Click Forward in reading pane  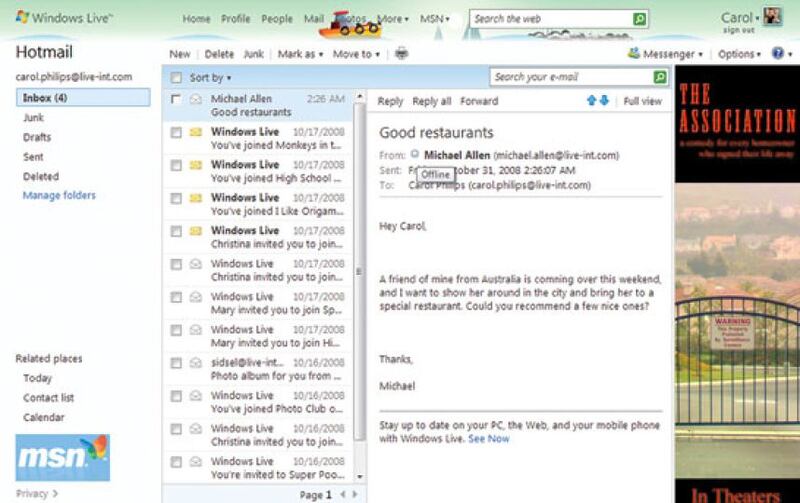coord(479,101)
